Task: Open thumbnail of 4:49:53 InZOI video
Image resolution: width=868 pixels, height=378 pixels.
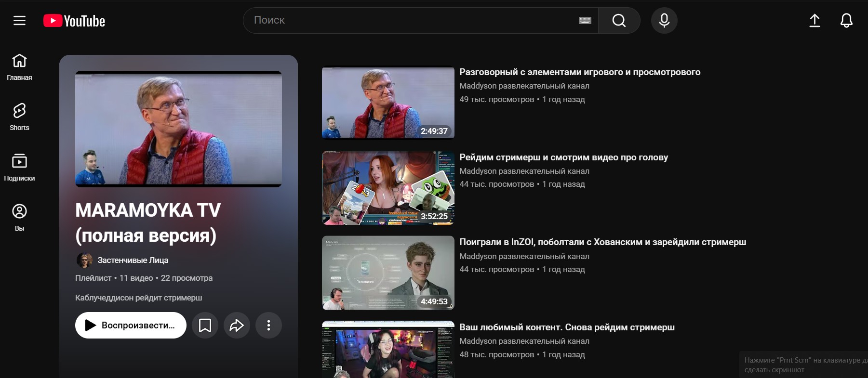Action: pyautogui.click(x=388, y=273)
